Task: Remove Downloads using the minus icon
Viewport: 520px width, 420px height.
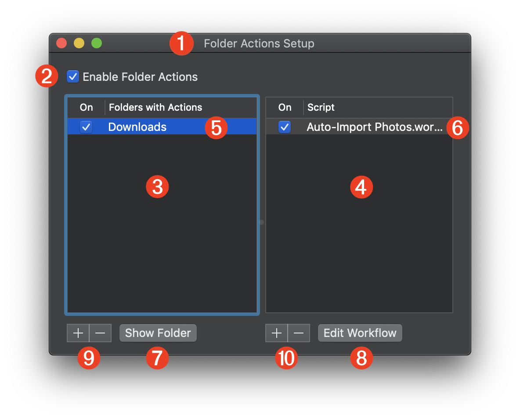Action: (100, 333)
